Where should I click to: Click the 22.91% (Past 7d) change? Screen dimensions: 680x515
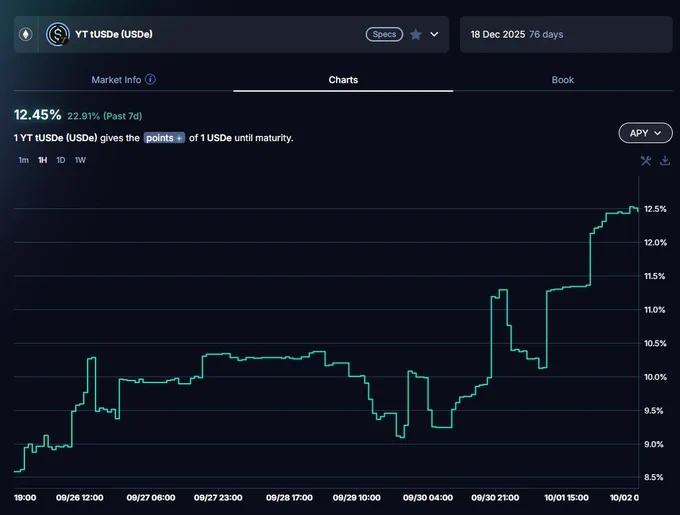(105, 116)
